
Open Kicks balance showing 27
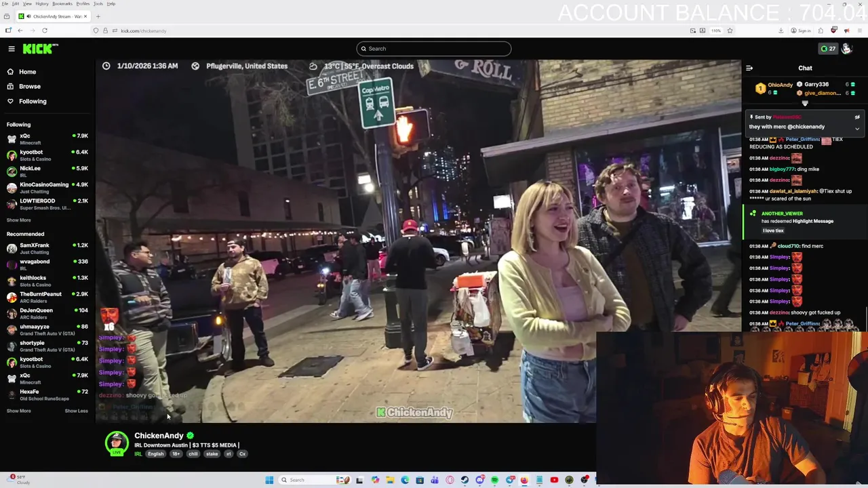827,49
